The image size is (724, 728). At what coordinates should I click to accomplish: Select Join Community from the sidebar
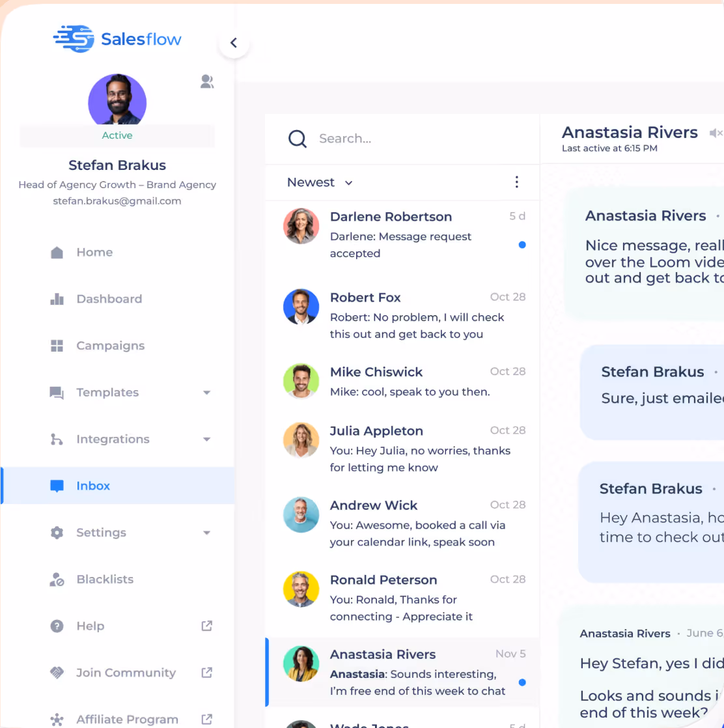pos(125,673)
